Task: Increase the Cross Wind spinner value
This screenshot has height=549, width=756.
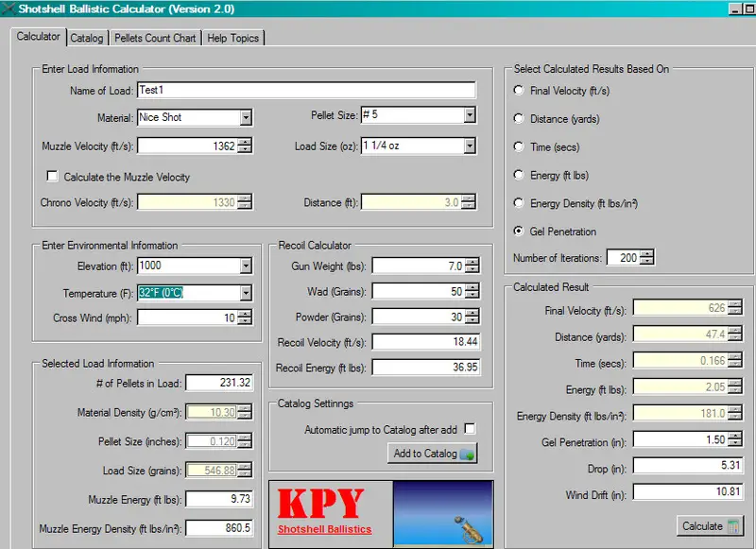Action: coord(246,315)
